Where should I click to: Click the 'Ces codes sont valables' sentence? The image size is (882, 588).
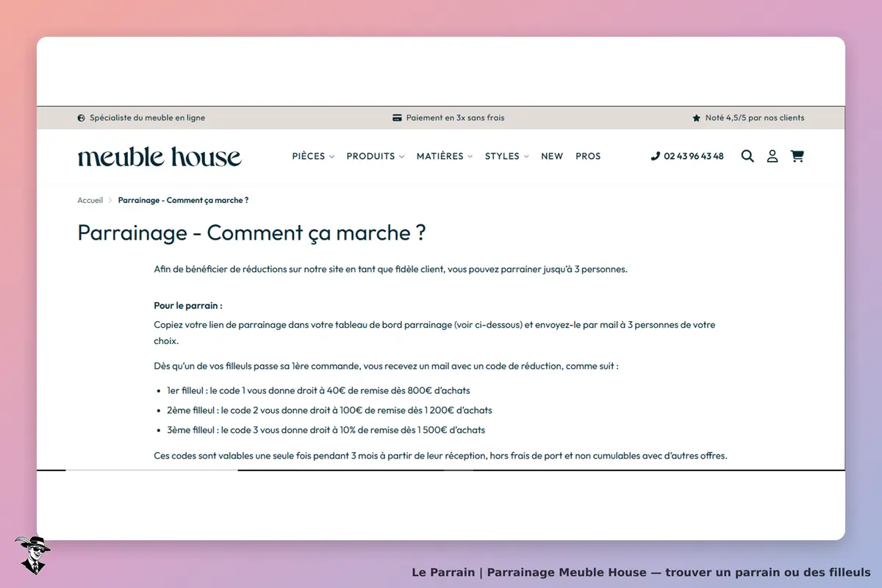pyautogui.click(x=440, y=456)
